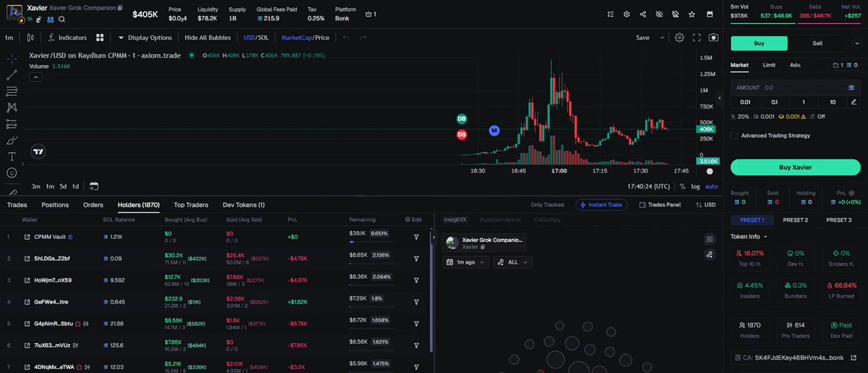Click the Buy Xavier button
Screen dimensions: 868x373
[x=796, y=167]
